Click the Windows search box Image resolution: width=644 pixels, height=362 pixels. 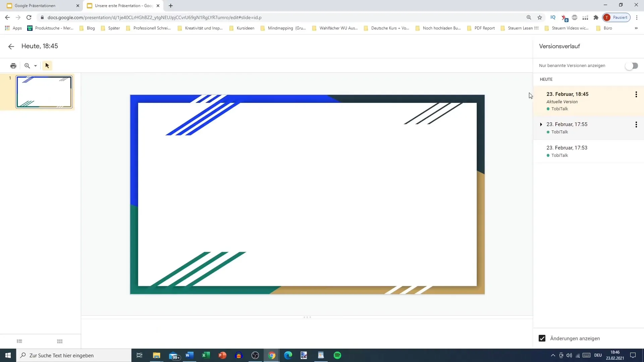tap(74, 355)
